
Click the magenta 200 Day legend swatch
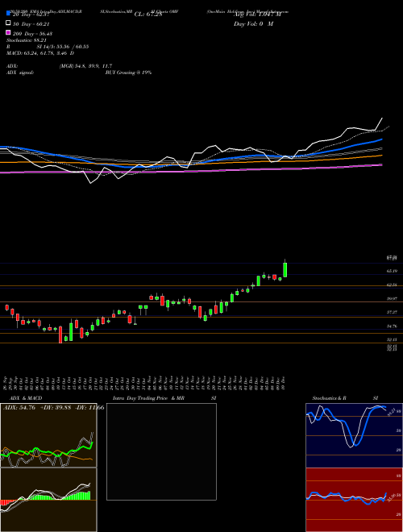click(8, 33)
